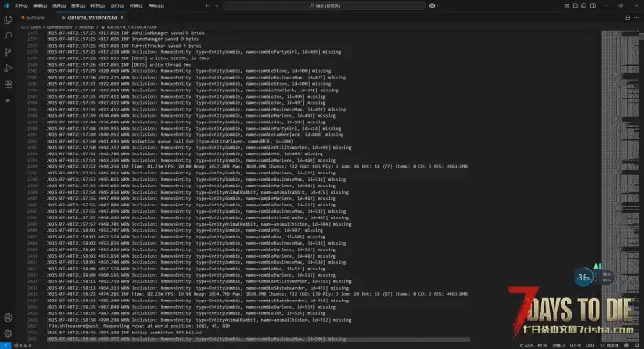Open the Search view in activity bar
This screenshot has width=644, height=349.
(x=8, y=36)
